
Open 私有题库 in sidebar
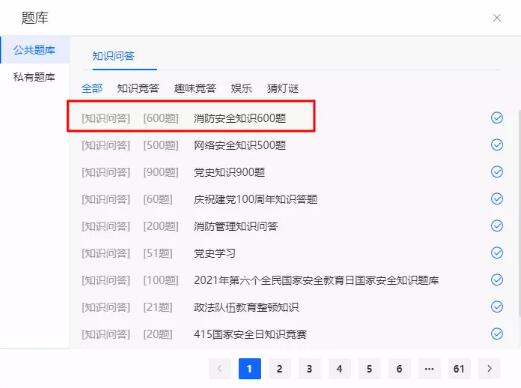(x=34, y=77)
